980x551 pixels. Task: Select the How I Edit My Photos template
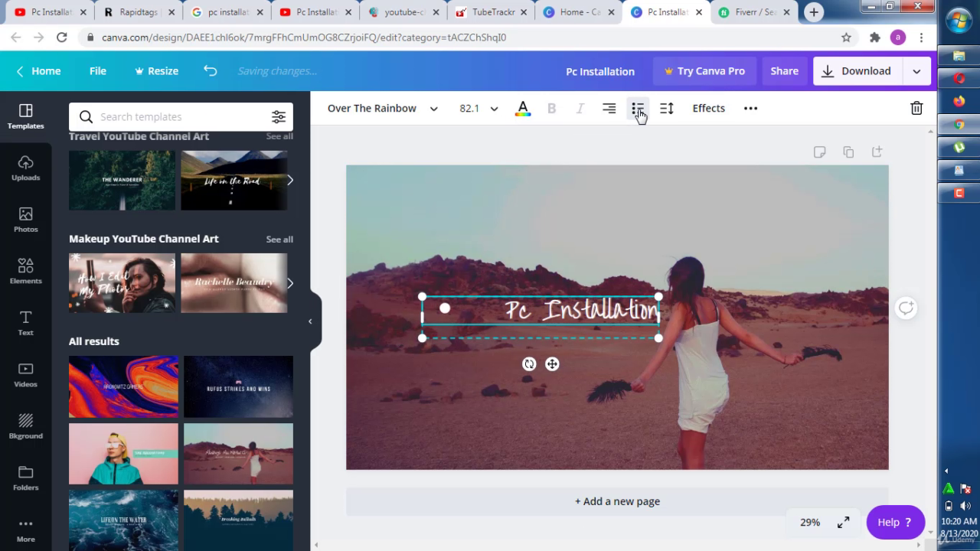tap(122, 283)
